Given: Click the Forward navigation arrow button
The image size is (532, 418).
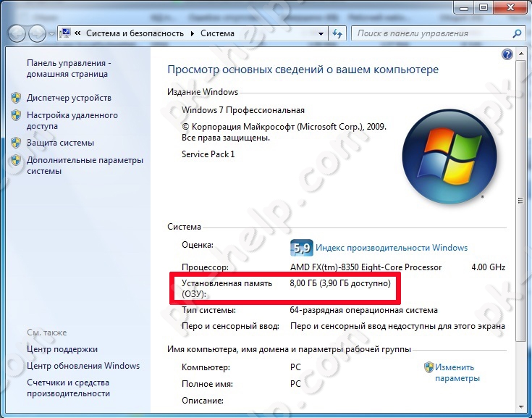Looking at the screenshot, I should (38, 33).
